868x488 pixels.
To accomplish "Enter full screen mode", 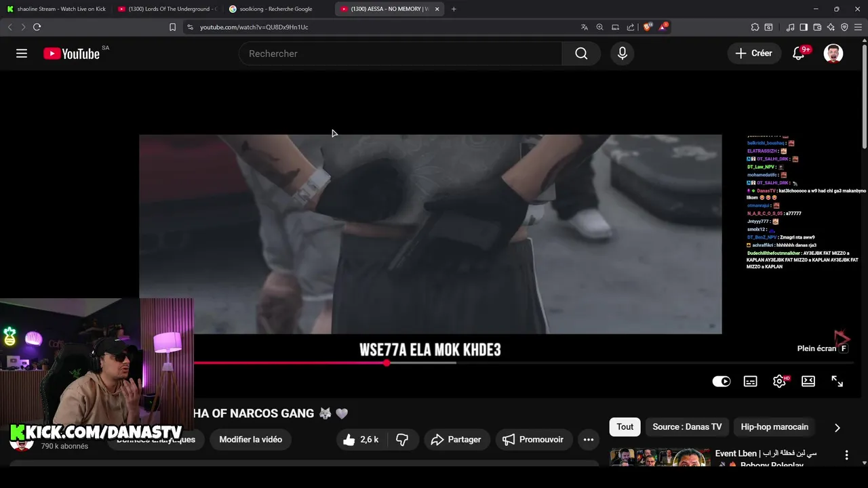I will (837, 381).
